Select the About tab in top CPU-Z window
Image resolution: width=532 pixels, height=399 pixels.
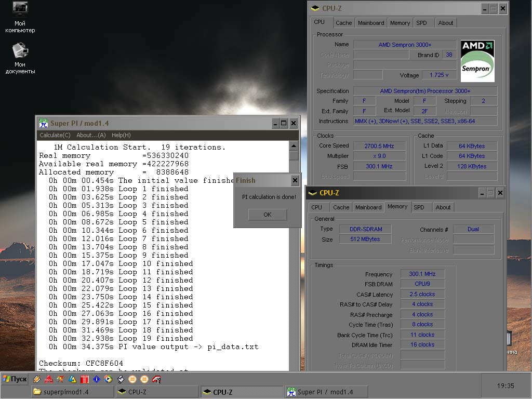pos(445,23)
